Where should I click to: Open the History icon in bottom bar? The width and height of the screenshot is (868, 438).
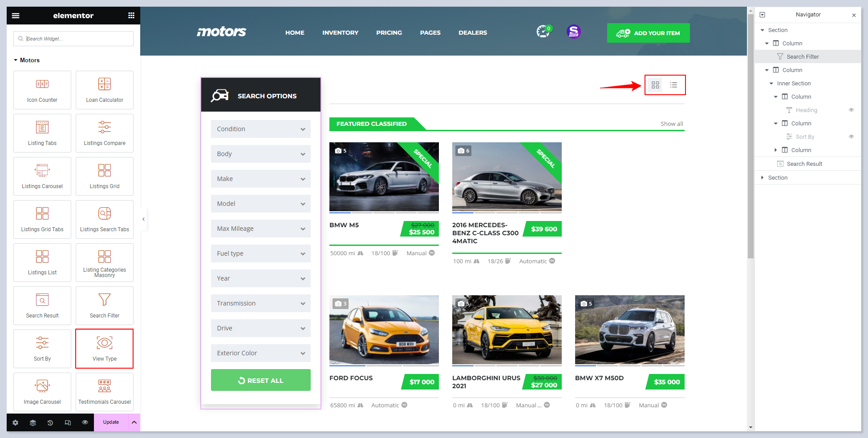coord(50,422)
